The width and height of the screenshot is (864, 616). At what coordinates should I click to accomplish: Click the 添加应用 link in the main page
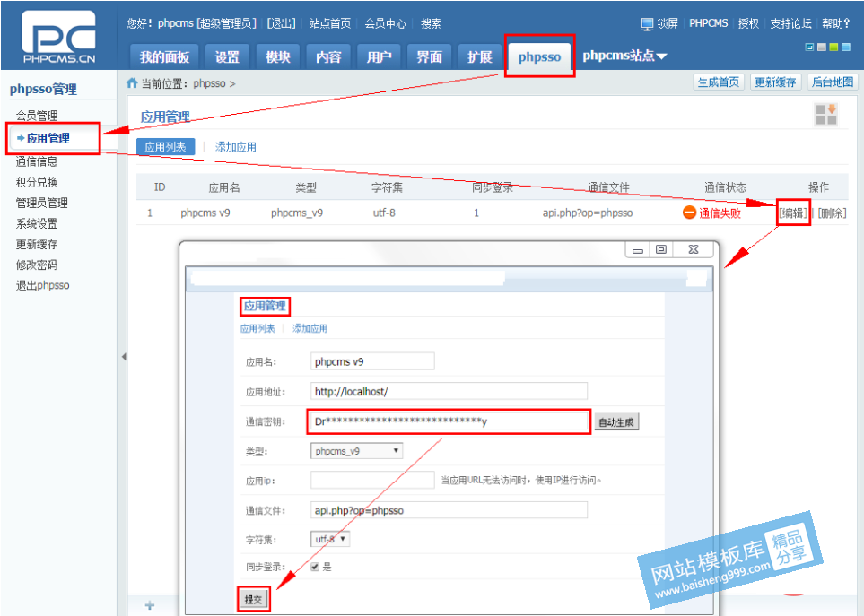click(x=236, y=147)
